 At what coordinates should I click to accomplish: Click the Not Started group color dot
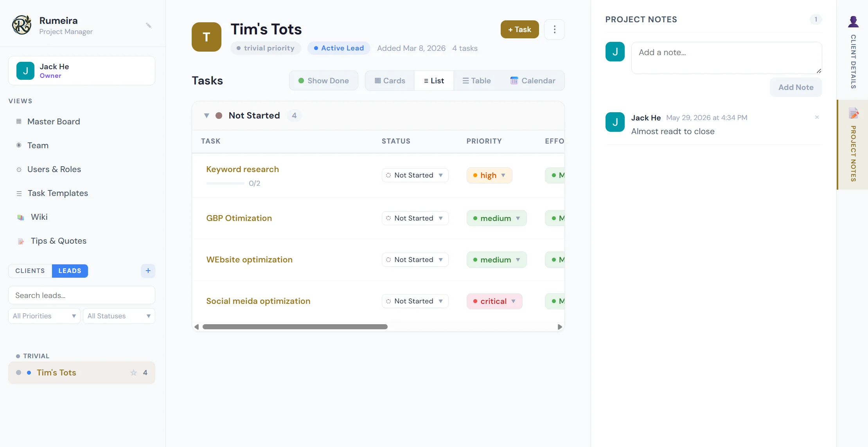coord(219,115)
